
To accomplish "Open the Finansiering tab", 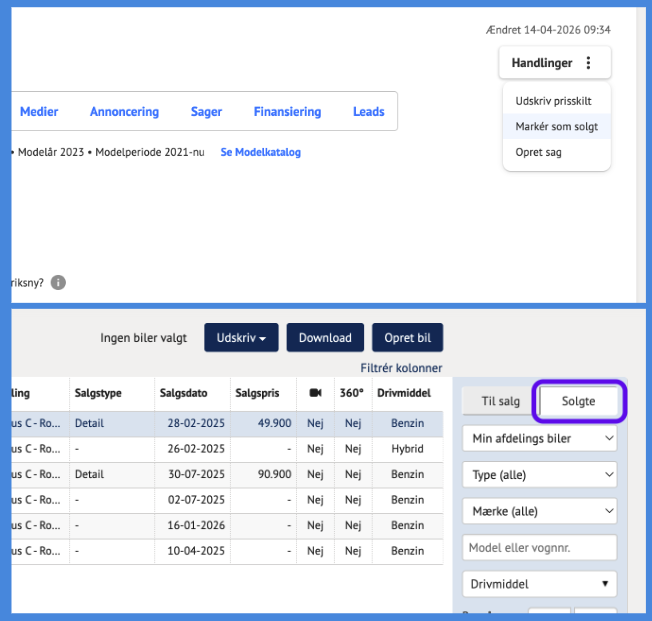I will coord(287,111).
